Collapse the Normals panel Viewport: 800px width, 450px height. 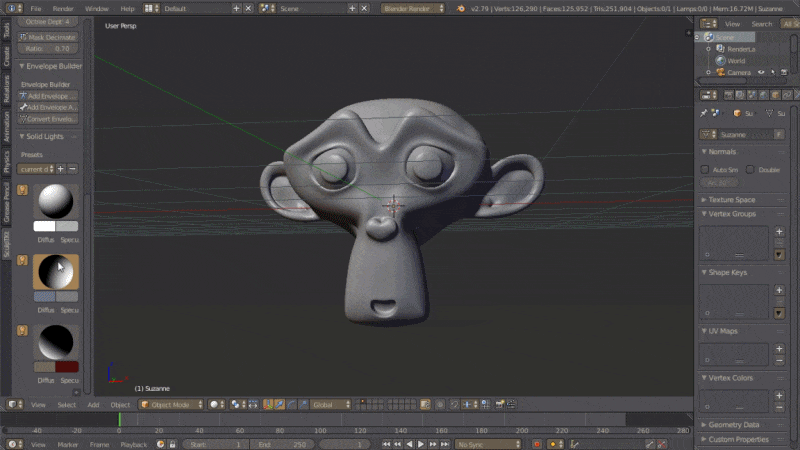click(x=704, y=152)
